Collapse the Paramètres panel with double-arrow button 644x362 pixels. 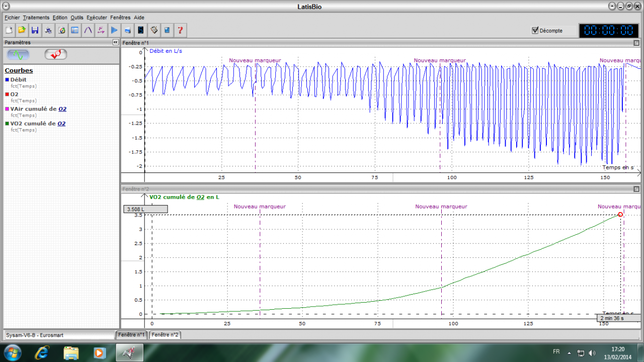pos(116,43)
